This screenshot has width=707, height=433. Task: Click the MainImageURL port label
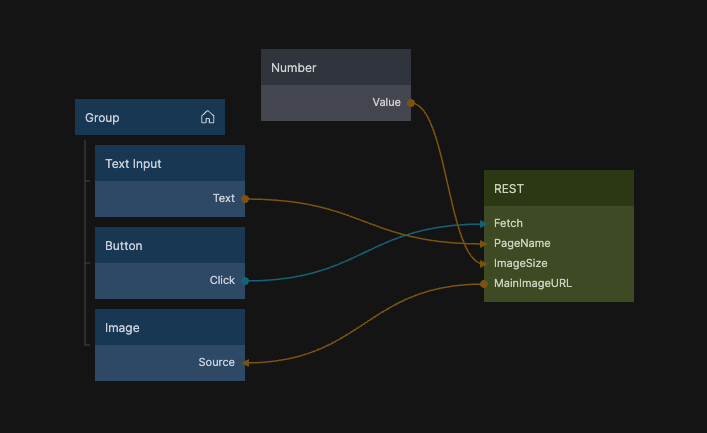click(x=533, y=283)
